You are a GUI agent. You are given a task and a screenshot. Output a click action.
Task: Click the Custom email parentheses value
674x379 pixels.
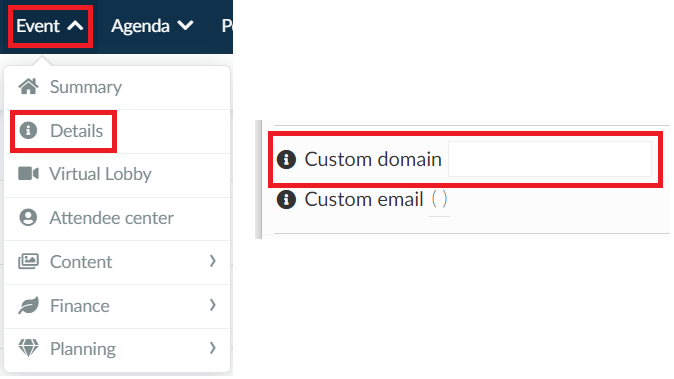[439, 199]
